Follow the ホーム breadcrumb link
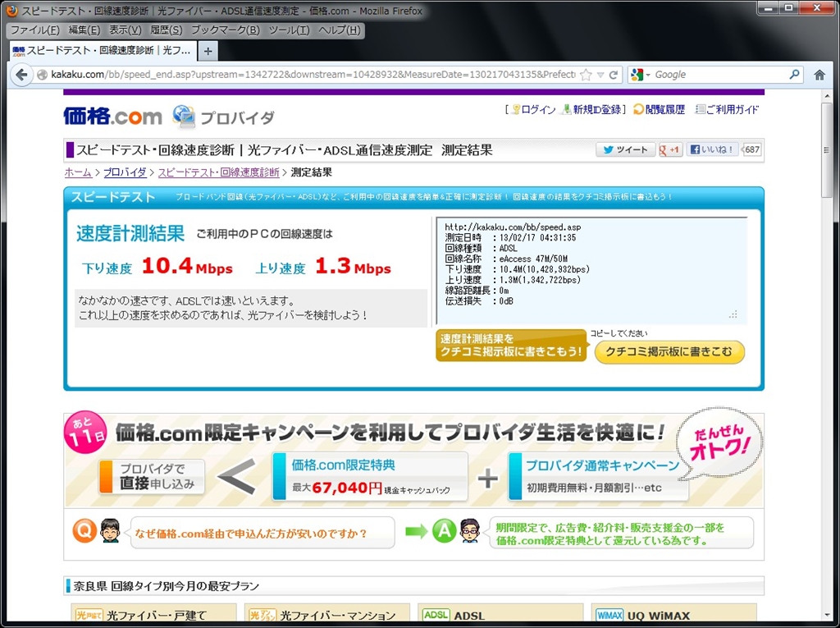The width and height of the screenshot is (840, 628). pyautogui.click(x=78, y=172)
